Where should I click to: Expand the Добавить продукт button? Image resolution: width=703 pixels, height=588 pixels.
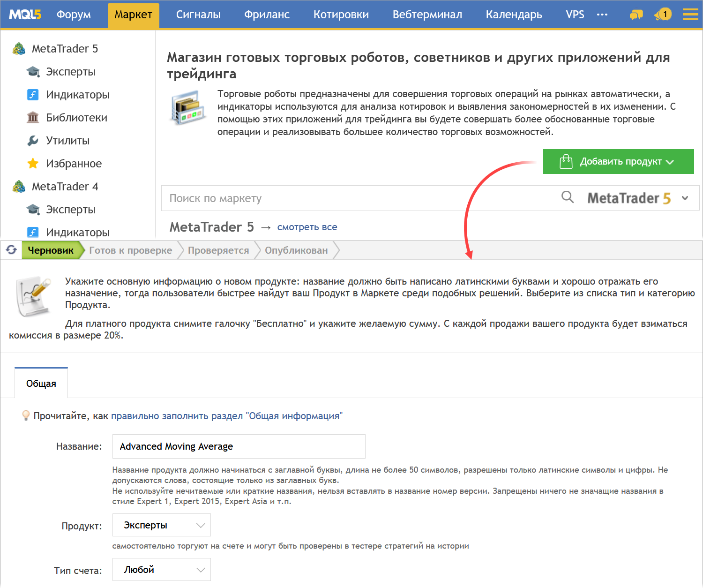point(619,161)
